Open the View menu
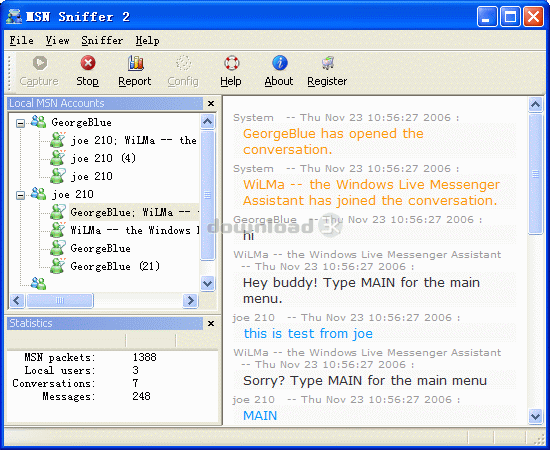The image size is (550, 450). [57, 41]
